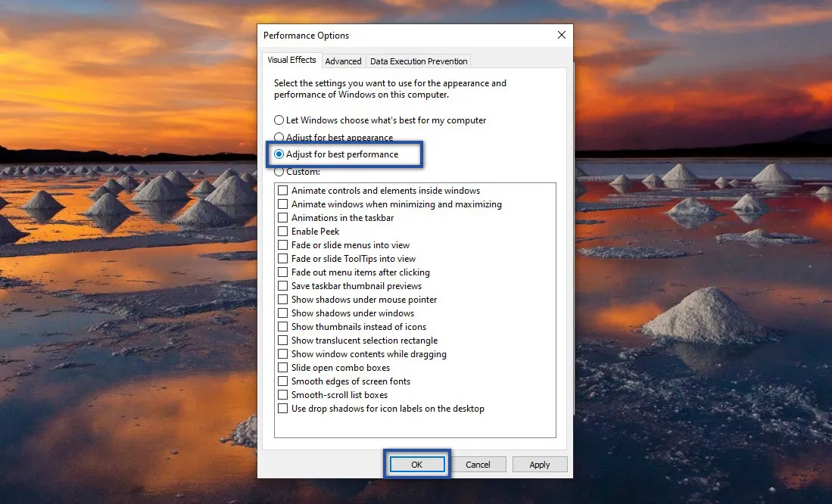Open the Data Execution Prevention tab
The image size is (832, 504).
(418, 61)
